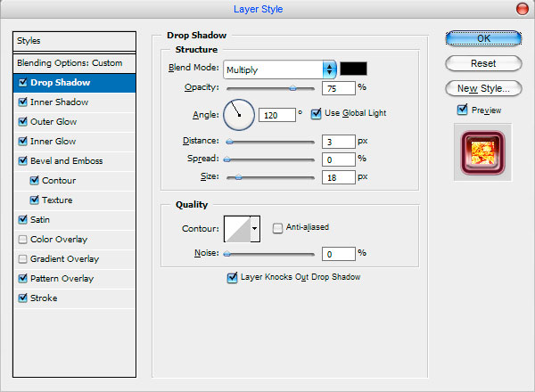Disable the Outer Glow checkbox
This screenshot has width=535, height=392.
point(23,122)
